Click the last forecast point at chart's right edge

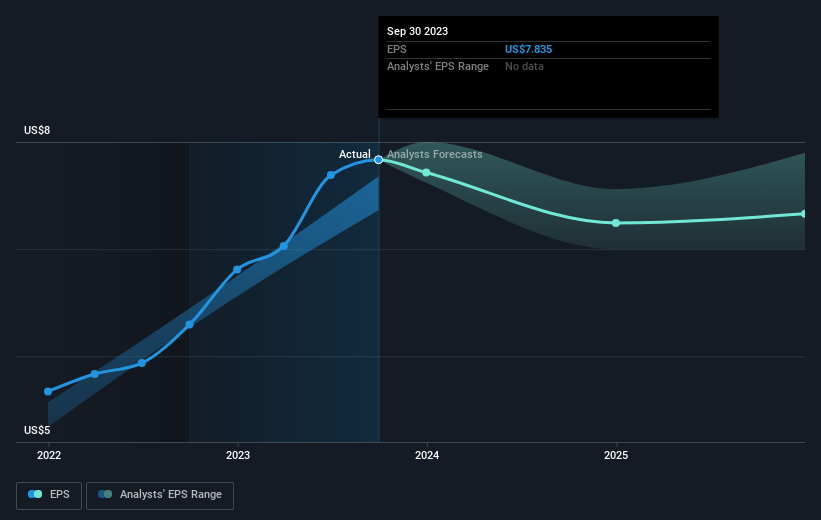(x=804, y=214)
